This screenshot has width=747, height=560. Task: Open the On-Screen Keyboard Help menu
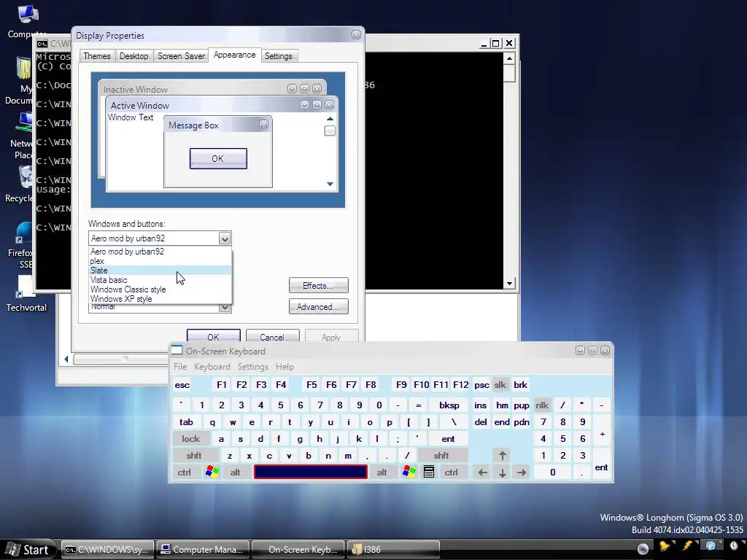[x=285, y=367]
